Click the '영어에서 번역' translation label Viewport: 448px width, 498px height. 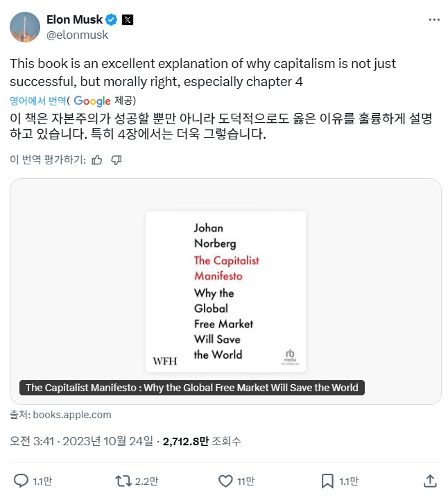coord(37,101)
